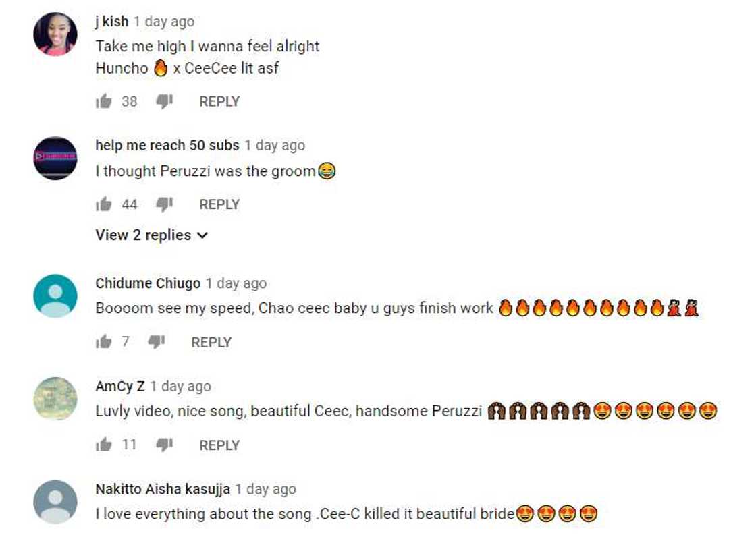Open j kish's profile picture
756x537 pixels.
click(55, 34)
